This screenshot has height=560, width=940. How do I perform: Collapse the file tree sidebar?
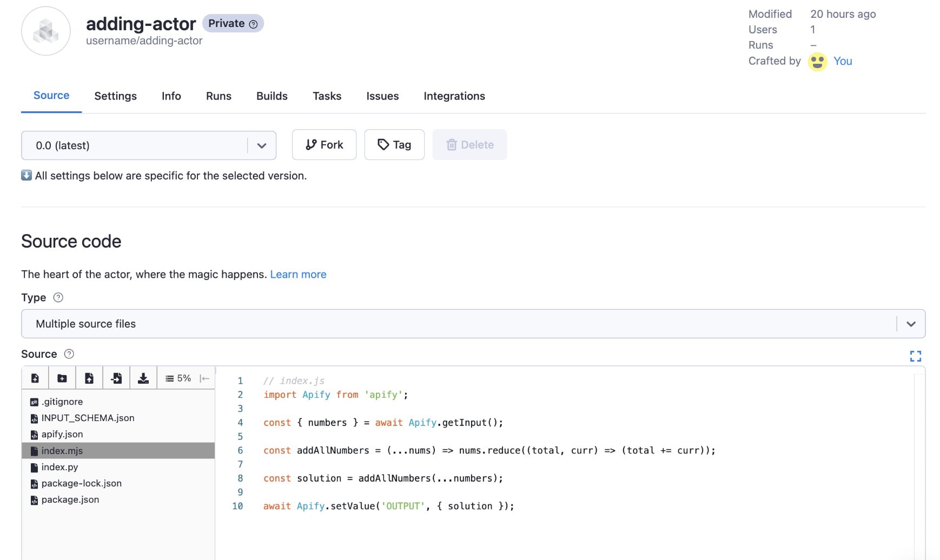point(205,378)
